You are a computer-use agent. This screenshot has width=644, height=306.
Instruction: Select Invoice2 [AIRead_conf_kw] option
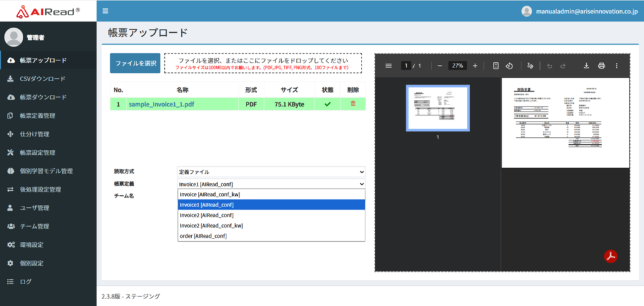[211, 225]
